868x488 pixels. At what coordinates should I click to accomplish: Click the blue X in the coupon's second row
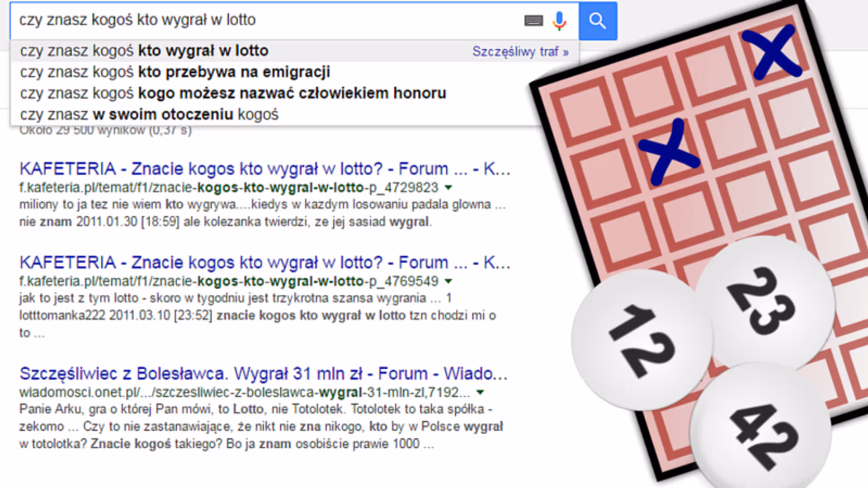click(668, 152)
